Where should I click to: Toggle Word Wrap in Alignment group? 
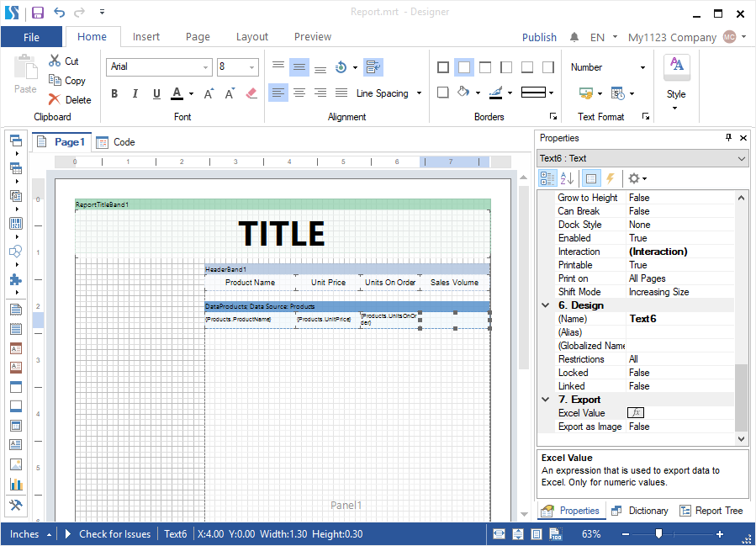tap(373, 67)
